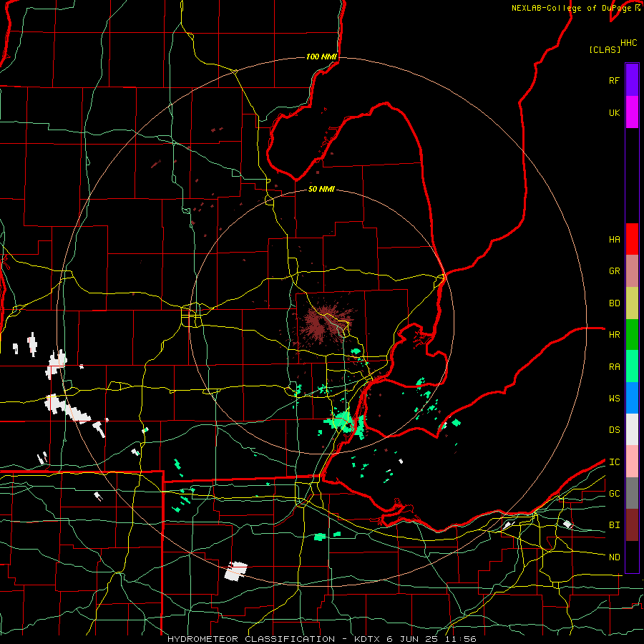This screenshot has height=644, width=644.
Task: Click the 'IC' legend label
Action: pos(614,462)
